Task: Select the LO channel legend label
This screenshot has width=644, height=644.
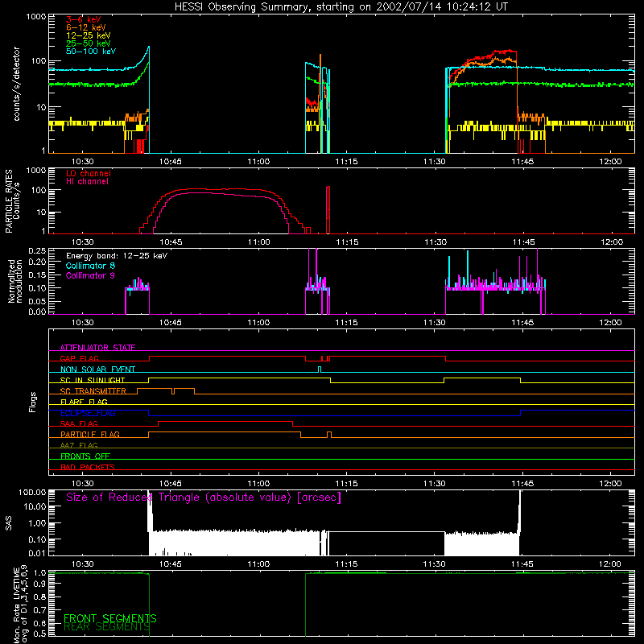Action: coord(89,173)
